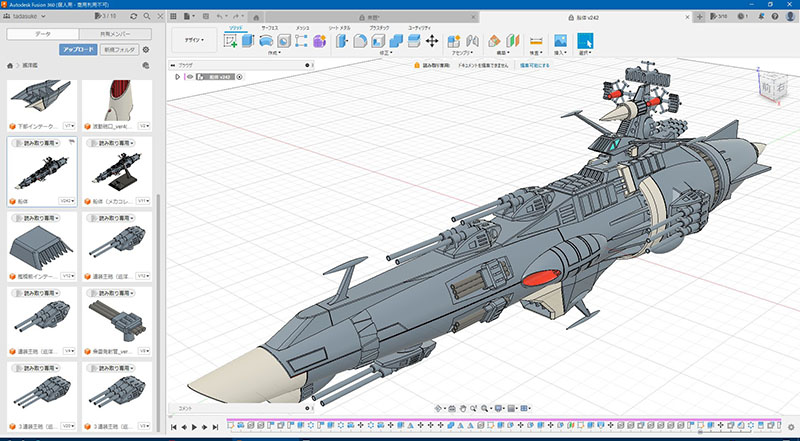The height and width of the screenshot is (441, 800).
Task: Switch to the メッシュ tab
Action: (x=303, y=28)
